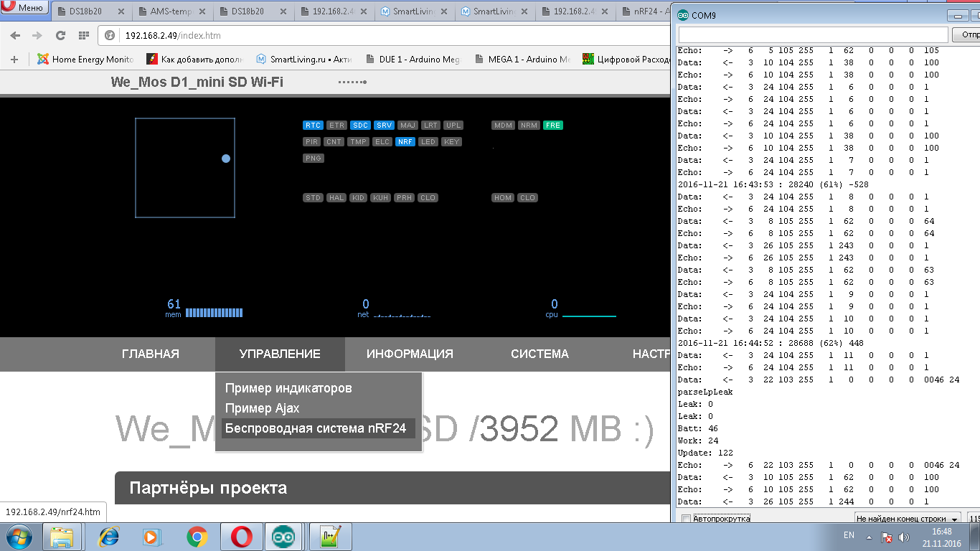Launch Opera from the taskbar

241,536
